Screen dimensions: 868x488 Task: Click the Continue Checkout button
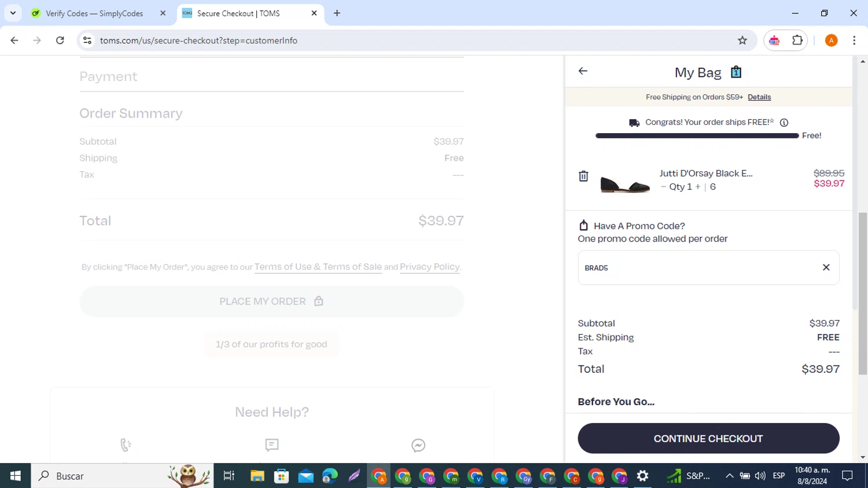pyautogui.click(x=708, y=438)
